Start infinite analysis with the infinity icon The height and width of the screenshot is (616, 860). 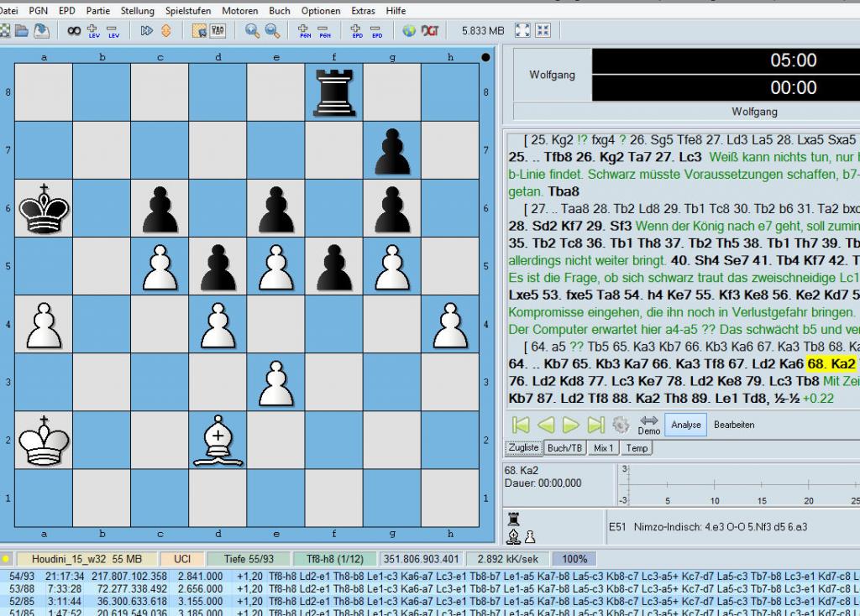click(x=74, y=31)
